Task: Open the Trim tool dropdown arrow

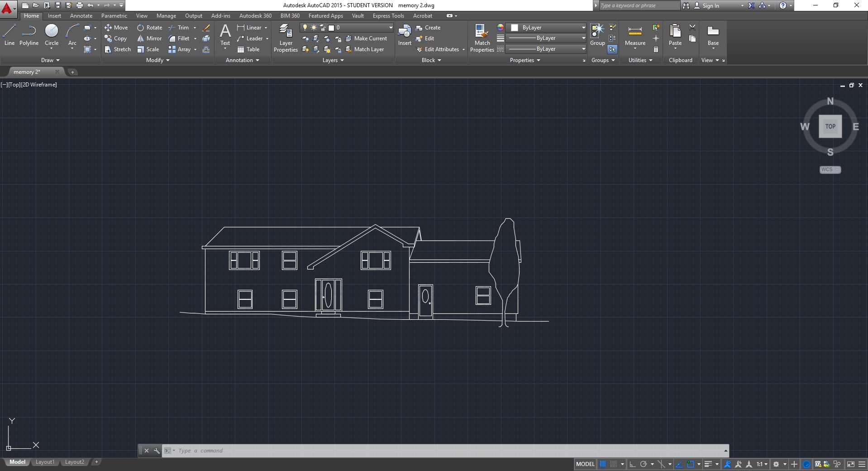Action: [195, 28]
